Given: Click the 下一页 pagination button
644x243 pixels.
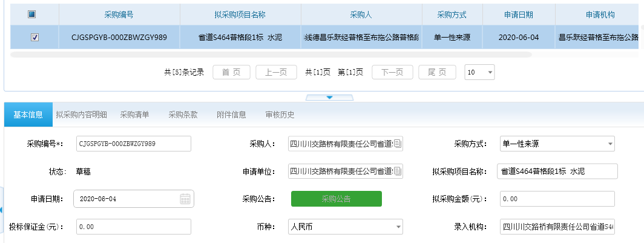Looking at the screenshot, I should point(392,72).
